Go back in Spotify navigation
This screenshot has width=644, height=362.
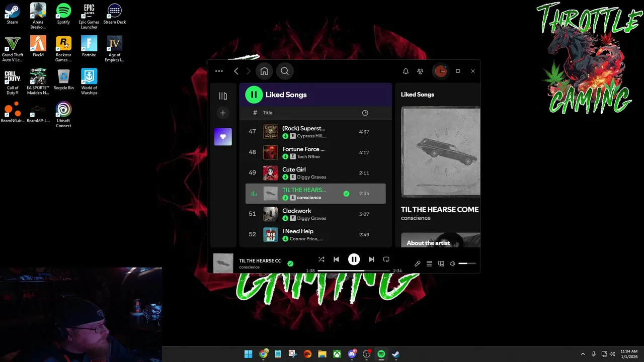pos(236,71)
